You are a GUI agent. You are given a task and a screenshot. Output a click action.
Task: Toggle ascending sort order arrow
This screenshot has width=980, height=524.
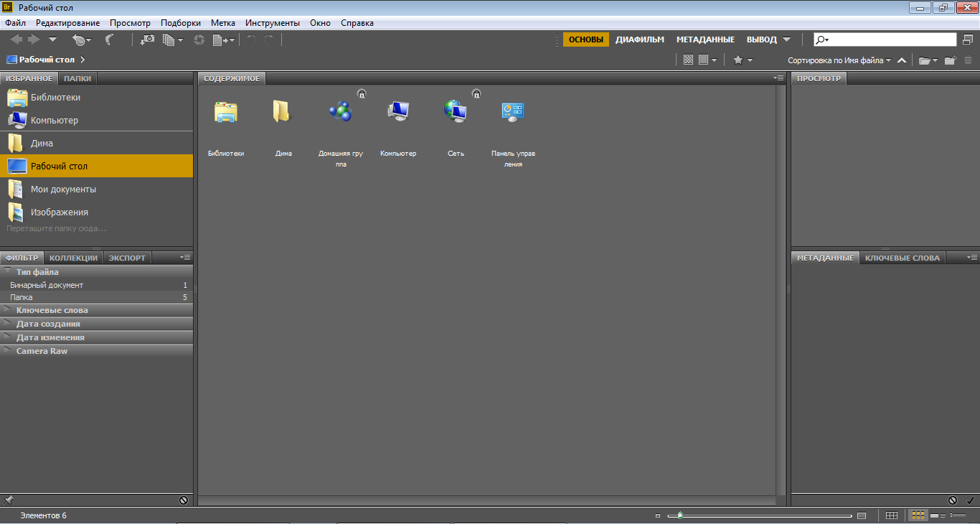click(902, 60)
